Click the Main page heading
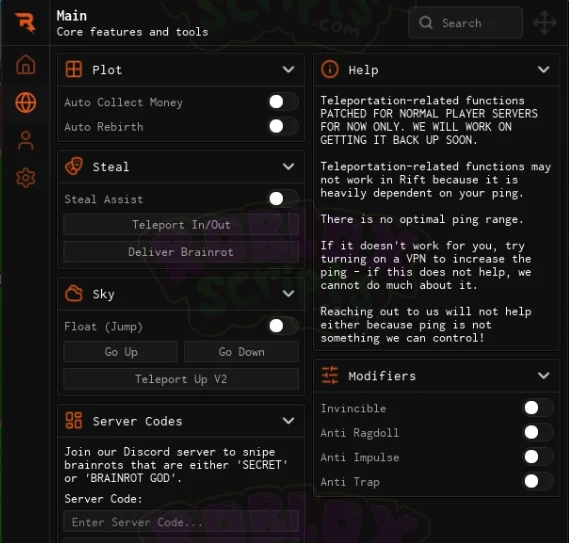The height and width of the screenshot is (543, 569). (71, 16)
